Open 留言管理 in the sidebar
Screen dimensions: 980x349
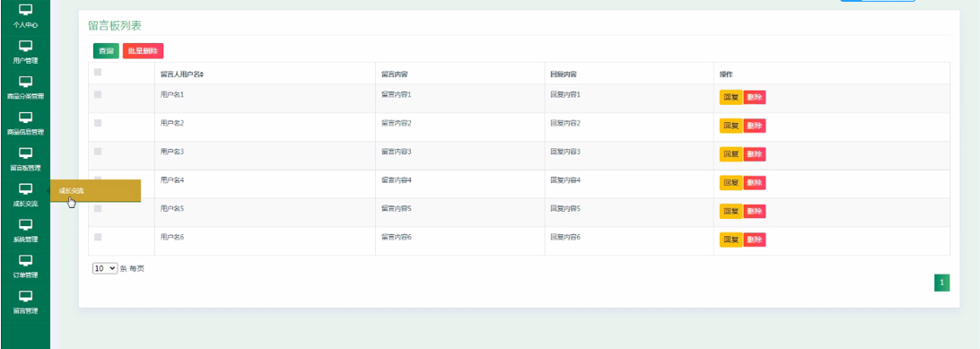26,302
